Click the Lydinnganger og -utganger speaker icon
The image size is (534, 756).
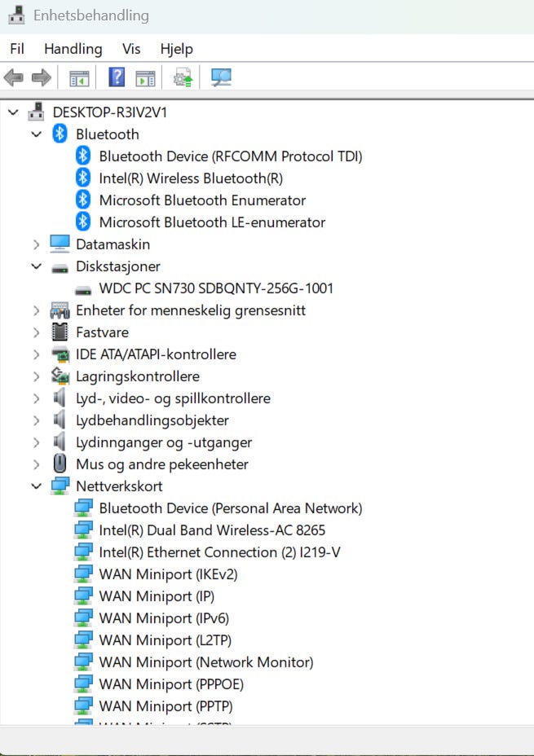tap(60, 442)
